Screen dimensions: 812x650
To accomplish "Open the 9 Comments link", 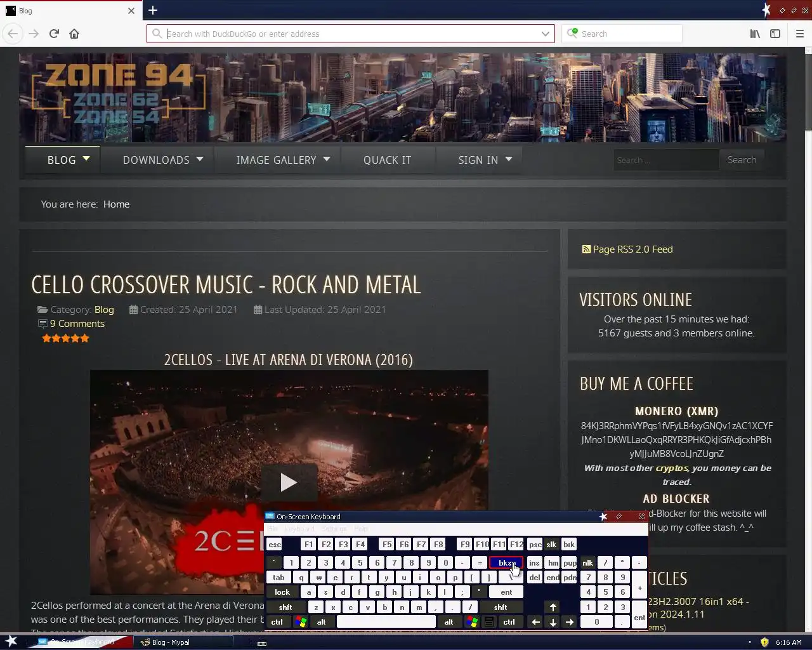I will pyautogui.click(x=77, y=323).
